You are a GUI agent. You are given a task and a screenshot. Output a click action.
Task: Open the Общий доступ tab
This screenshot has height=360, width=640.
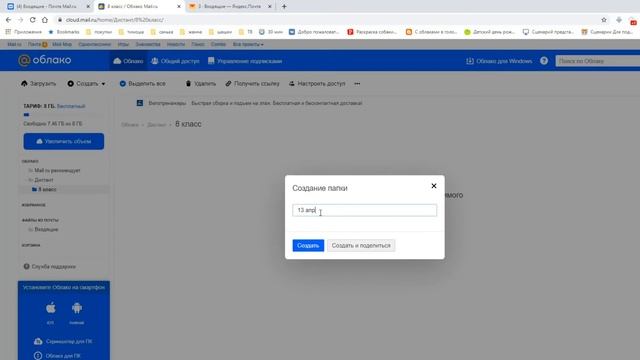coord(175,61)
